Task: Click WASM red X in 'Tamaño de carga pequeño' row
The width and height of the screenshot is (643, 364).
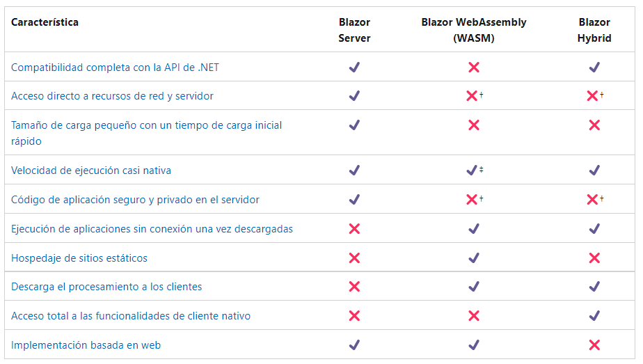Action: point(474,125)
